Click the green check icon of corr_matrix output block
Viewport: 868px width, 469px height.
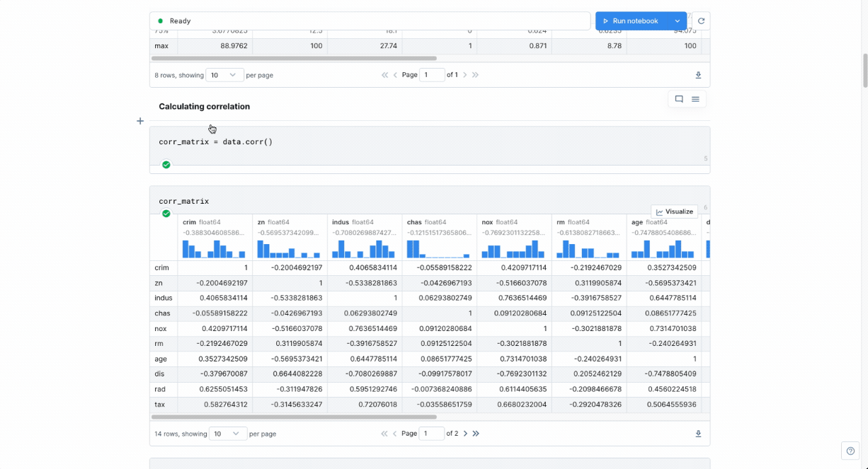[x=166, y=214]
